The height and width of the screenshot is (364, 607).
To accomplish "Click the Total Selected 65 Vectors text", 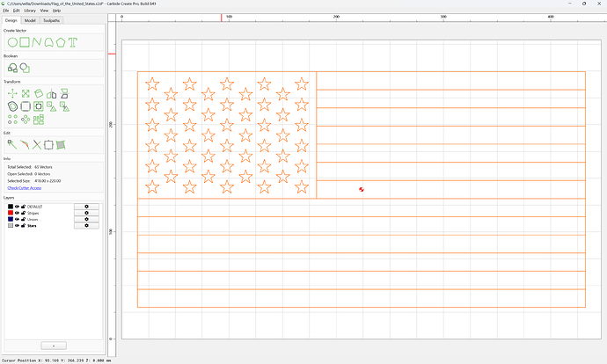I will tap(30, 167).
